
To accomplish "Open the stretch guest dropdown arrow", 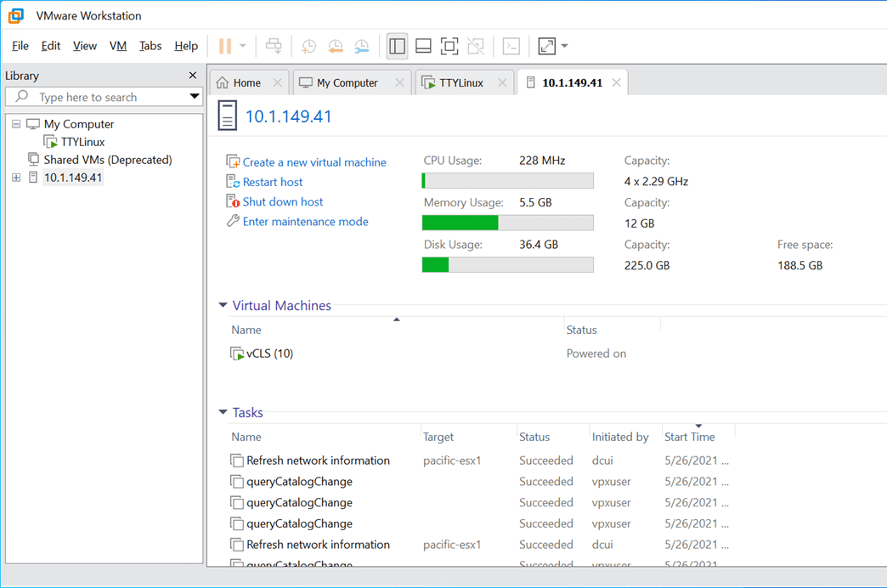I will 565,46.
